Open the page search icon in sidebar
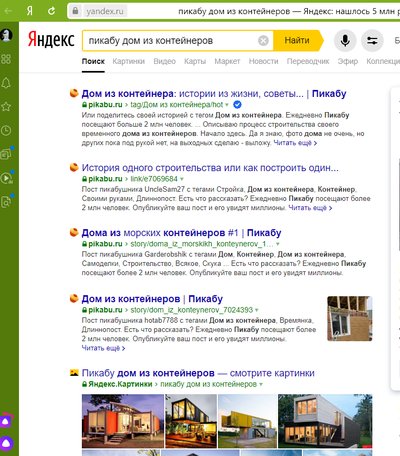The height and width of the screenshot is (456, 400). point(6,202)
